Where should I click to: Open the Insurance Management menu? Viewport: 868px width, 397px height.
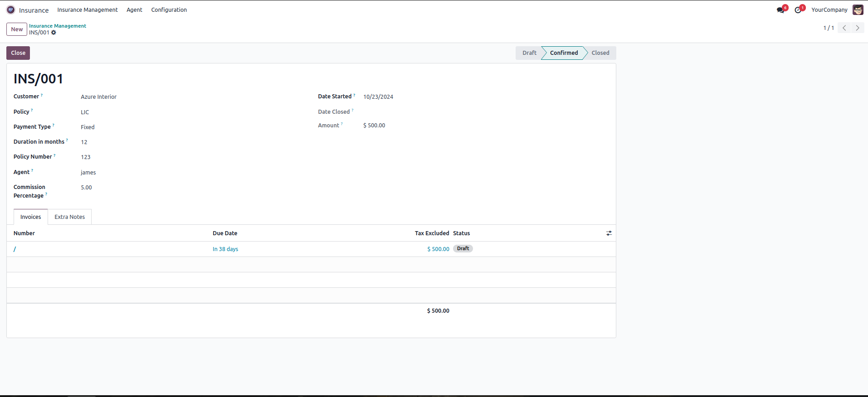pyautogui.click(x=88, y=10)
